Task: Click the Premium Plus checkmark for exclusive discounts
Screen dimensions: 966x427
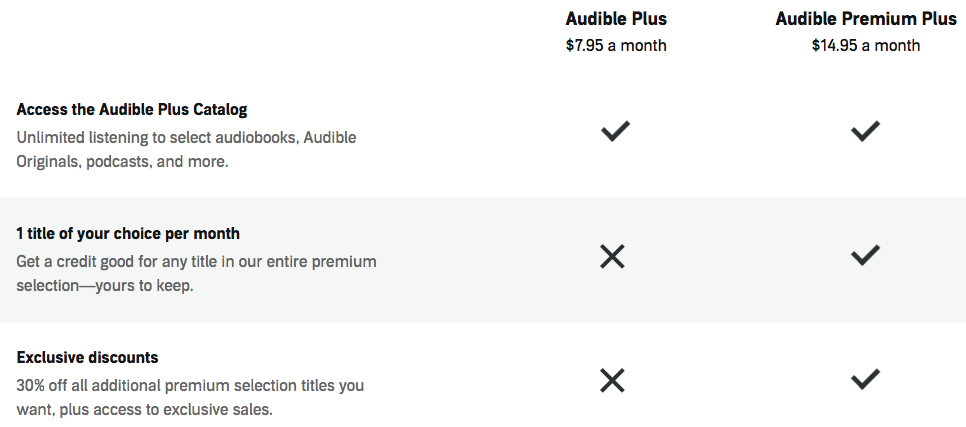Action: pyautogui.click(x=865, y=379)
